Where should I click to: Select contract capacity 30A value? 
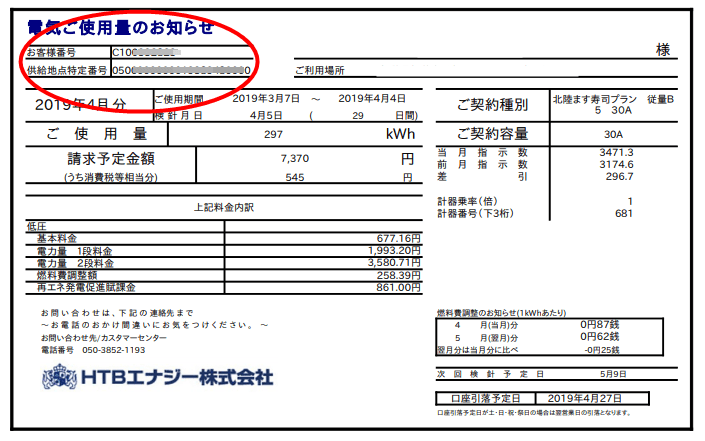pyautogui.click(x=613, y=134)
